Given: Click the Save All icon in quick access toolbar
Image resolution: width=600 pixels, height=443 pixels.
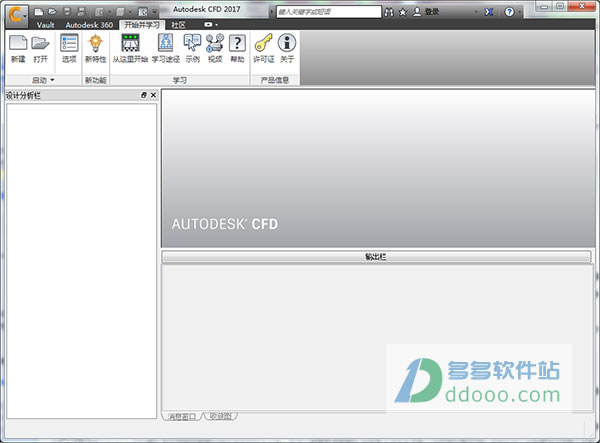Looking at the screenshot, I should click(x=81, y=11).
